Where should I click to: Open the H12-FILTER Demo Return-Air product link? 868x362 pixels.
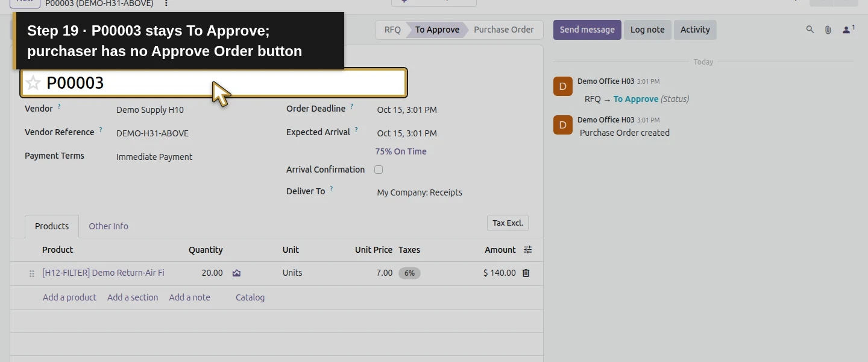point(103,273)
